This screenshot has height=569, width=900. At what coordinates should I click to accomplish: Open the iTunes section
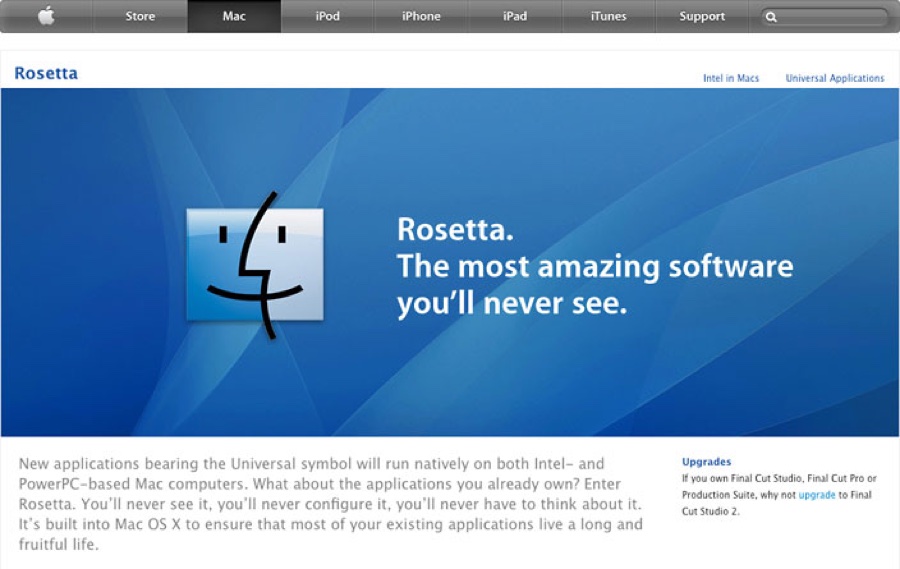tap(608, 16)
